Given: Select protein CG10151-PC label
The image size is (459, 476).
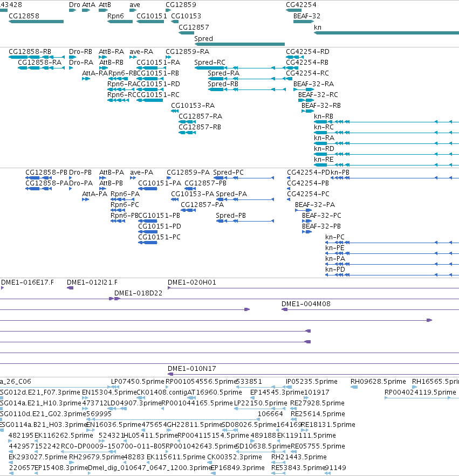Looking at the screenshot, I should pos(160,237).
